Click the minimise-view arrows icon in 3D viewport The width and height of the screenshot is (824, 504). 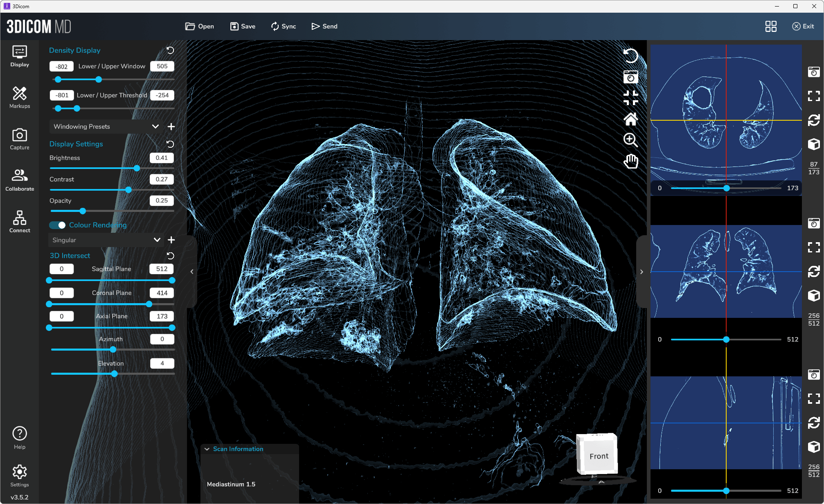[630, 98]
